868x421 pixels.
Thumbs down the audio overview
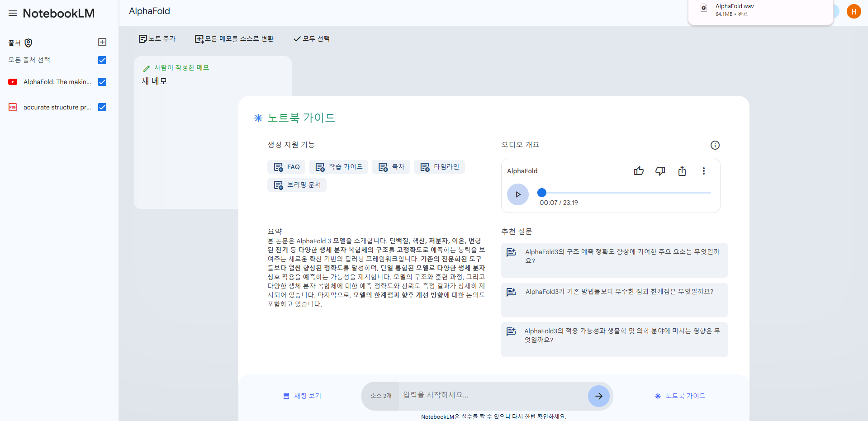tap(660, 171)
